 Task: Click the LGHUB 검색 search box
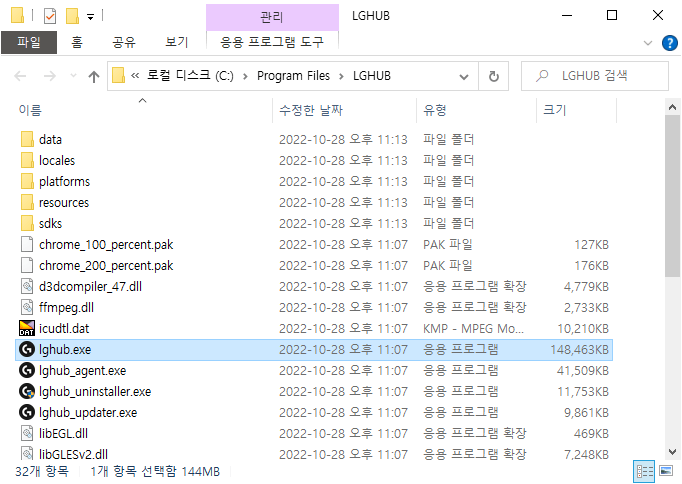(x=595, y=76)
